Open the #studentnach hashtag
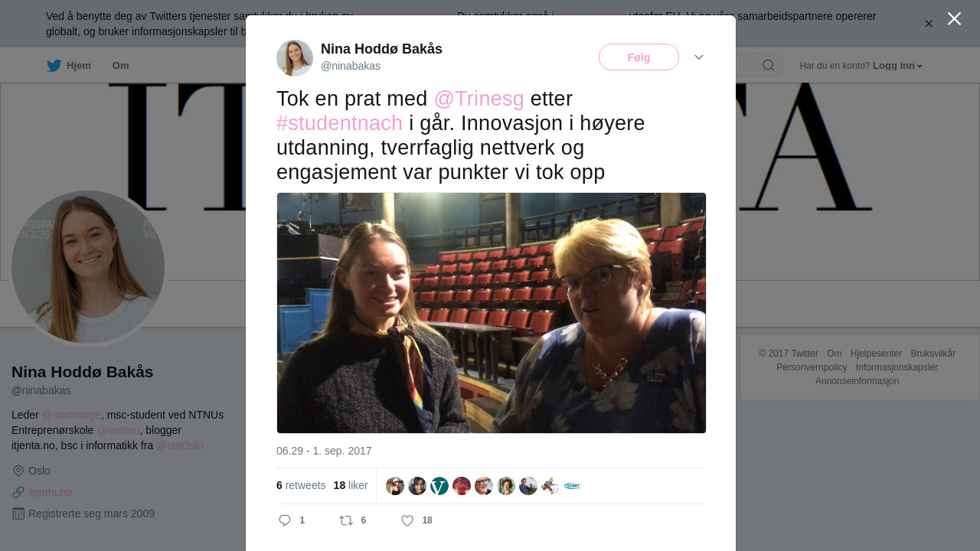 pos(339,123)
